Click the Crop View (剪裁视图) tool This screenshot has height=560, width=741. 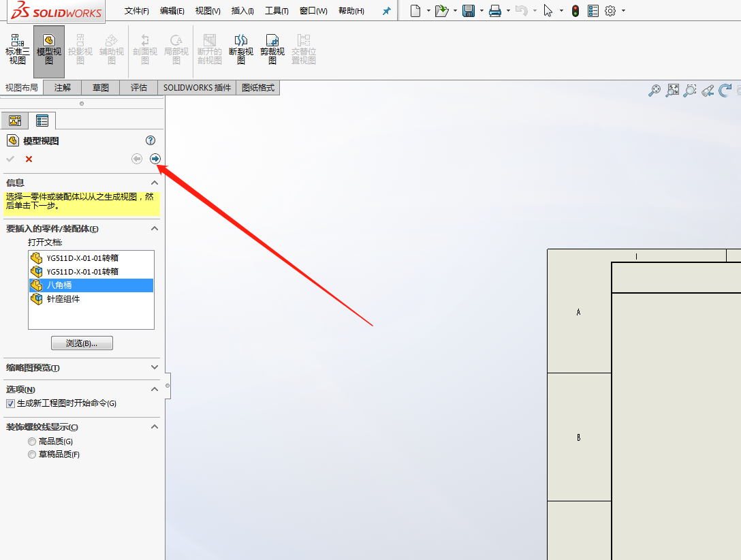pos(272,49)
